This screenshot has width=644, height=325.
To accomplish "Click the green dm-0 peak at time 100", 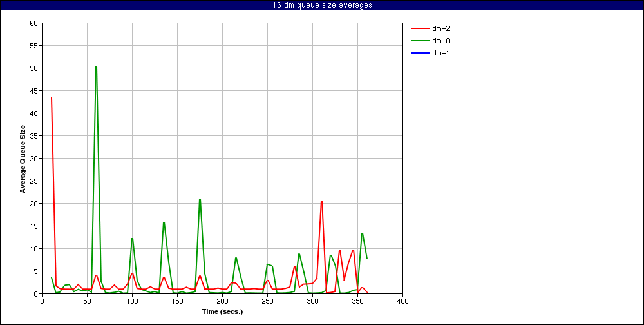I will point(132,239).
